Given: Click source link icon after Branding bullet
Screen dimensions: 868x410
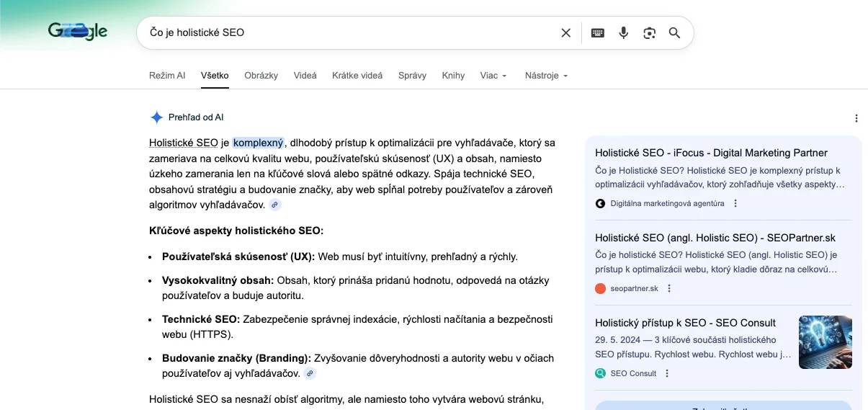Looking at the screenshot, I should pos(310,373).
